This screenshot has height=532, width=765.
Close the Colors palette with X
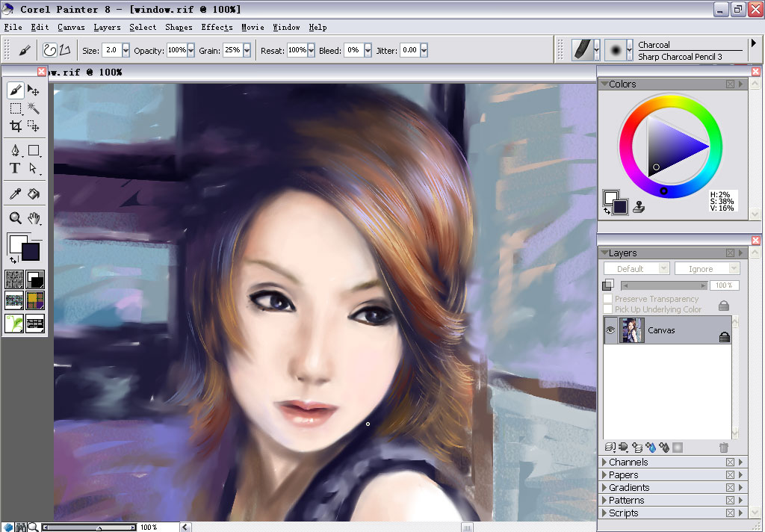pyautogui.click(x=756, y=72)
